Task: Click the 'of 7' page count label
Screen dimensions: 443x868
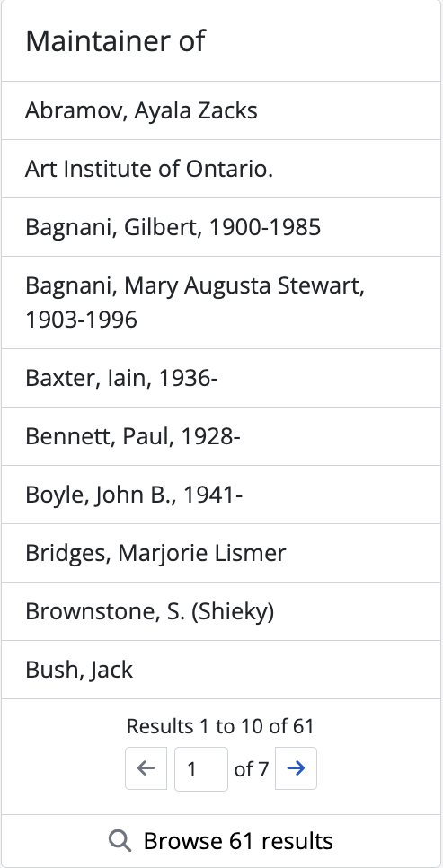Action: coord(252,769)
